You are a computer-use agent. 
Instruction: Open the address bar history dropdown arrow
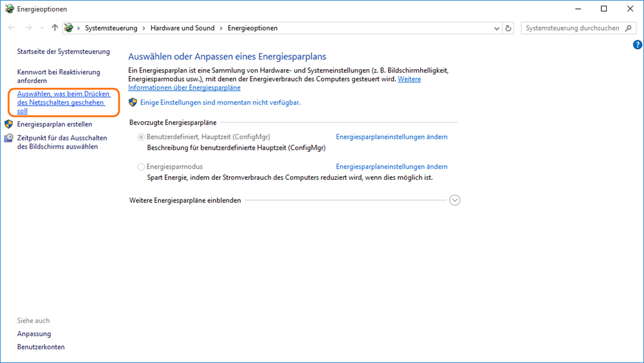(496, 28)
